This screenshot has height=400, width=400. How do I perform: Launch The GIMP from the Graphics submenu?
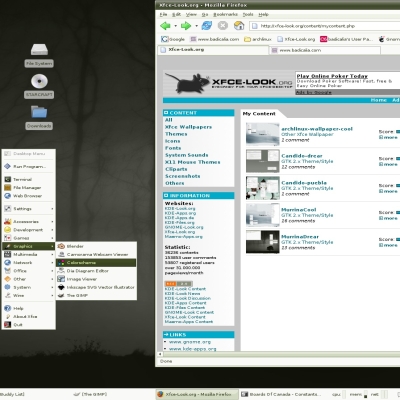(x=96, y=295)
